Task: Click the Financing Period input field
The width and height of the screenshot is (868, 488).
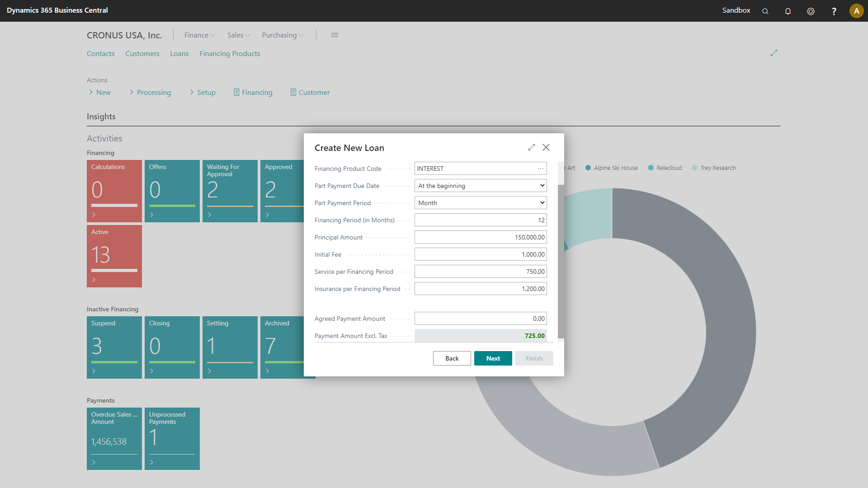Action: pyautogui.click(x=481, y=219)
